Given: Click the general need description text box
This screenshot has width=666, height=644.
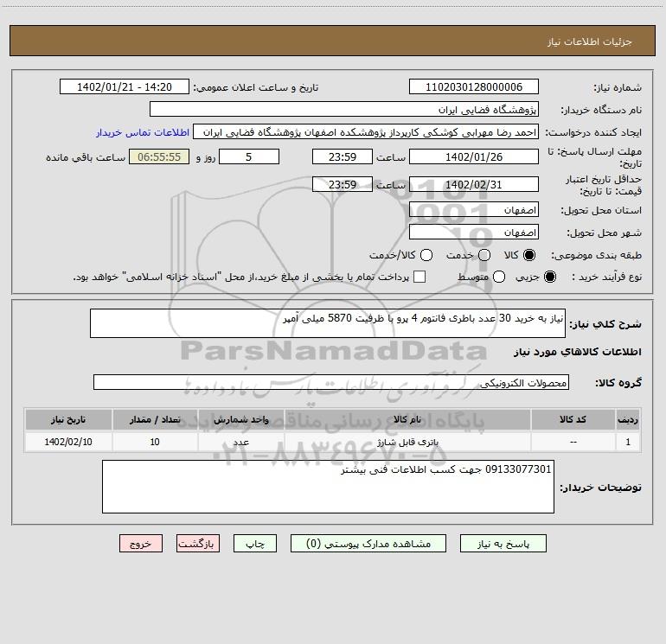Looking at the screenshot, I should click(328, 323).
